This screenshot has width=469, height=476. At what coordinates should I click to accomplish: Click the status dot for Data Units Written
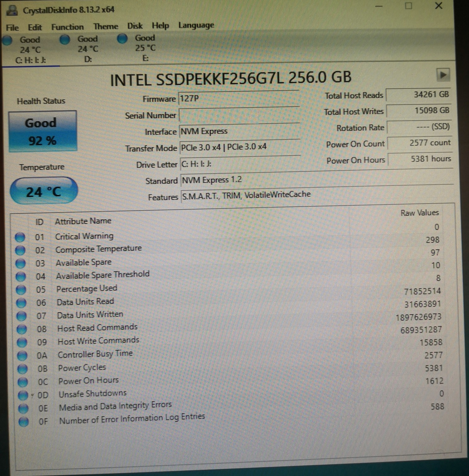pyautogui.click(x=22, y=316)
